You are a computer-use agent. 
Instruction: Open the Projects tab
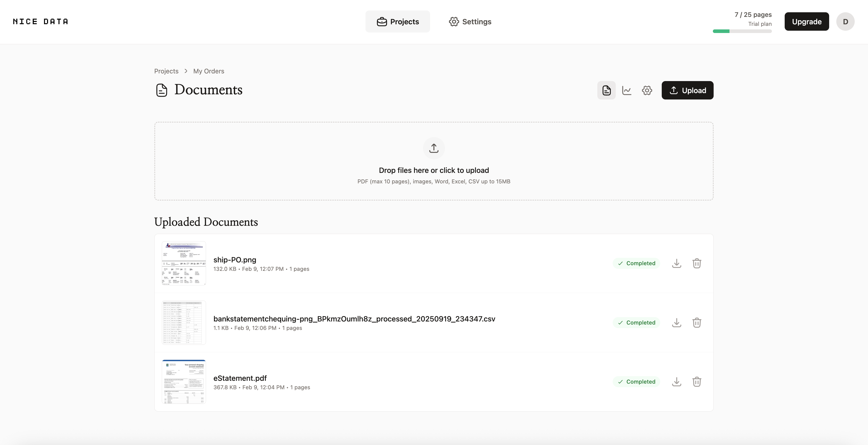tap(398, 21)
